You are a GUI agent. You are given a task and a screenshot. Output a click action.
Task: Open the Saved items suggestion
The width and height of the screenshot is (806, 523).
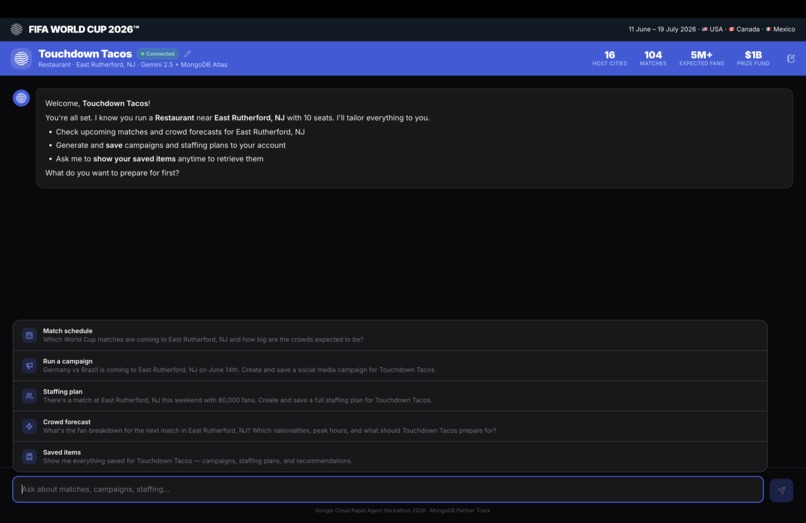(x=390, y=457)
